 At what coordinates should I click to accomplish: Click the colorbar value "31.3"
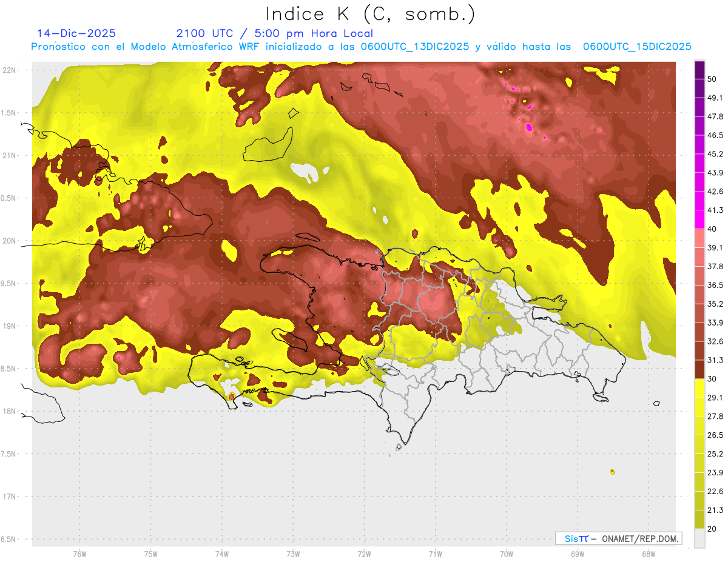[715, 360]
